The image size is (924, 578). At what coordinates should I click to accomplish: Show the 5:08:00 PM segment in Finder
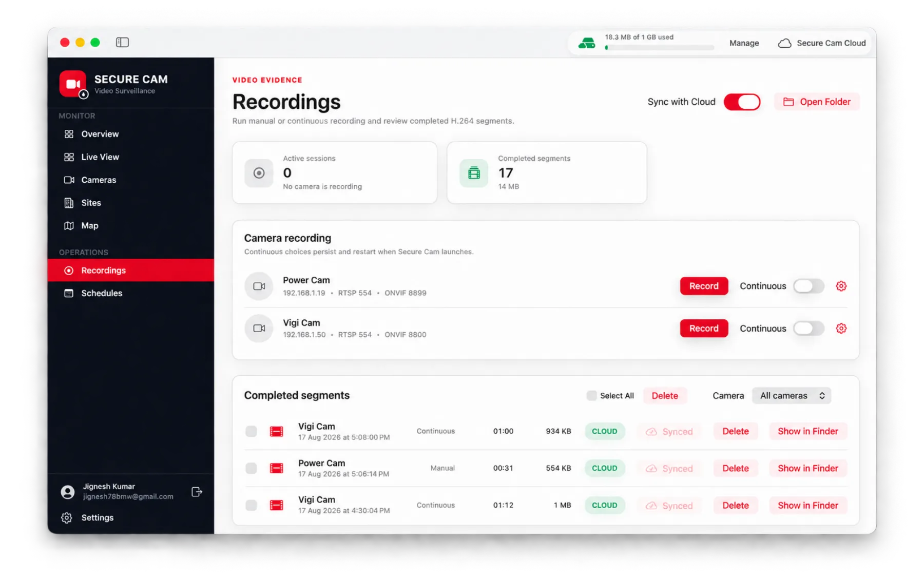[808, 431]
